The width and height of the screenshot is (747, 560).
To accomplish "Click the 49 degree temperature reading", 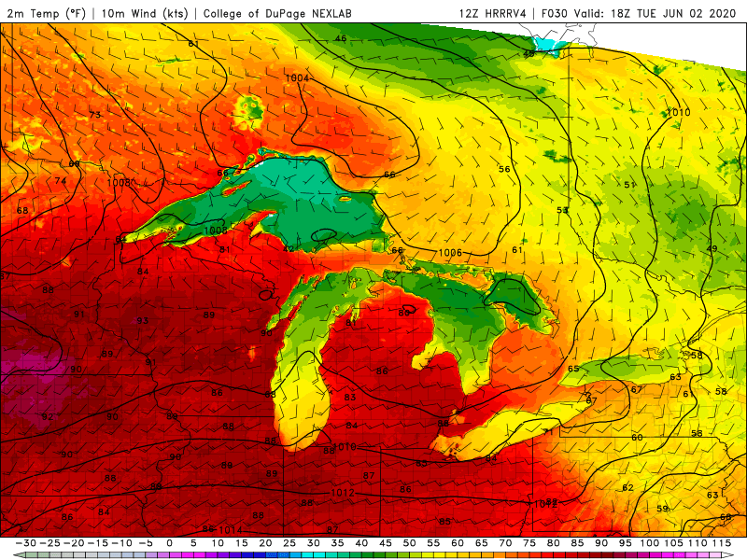I will point(712,248).
